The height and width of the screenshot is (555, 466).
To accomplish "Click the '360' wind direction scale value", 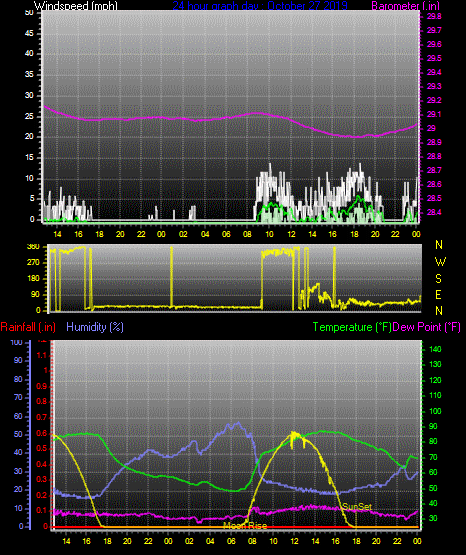I will pos(33,247).
